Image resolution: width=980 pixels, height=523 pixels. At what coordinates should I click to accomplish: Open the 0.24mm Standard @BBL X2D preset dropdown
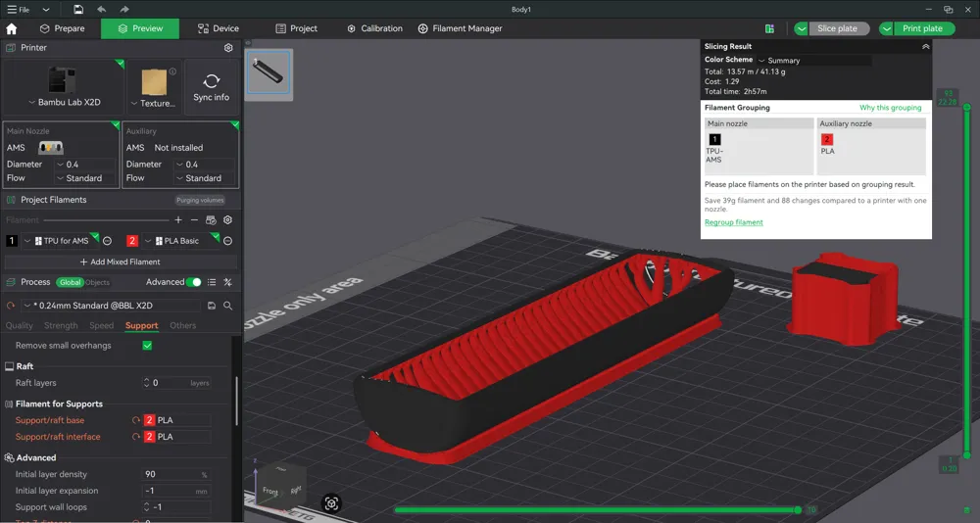click(x=112, y=306)
